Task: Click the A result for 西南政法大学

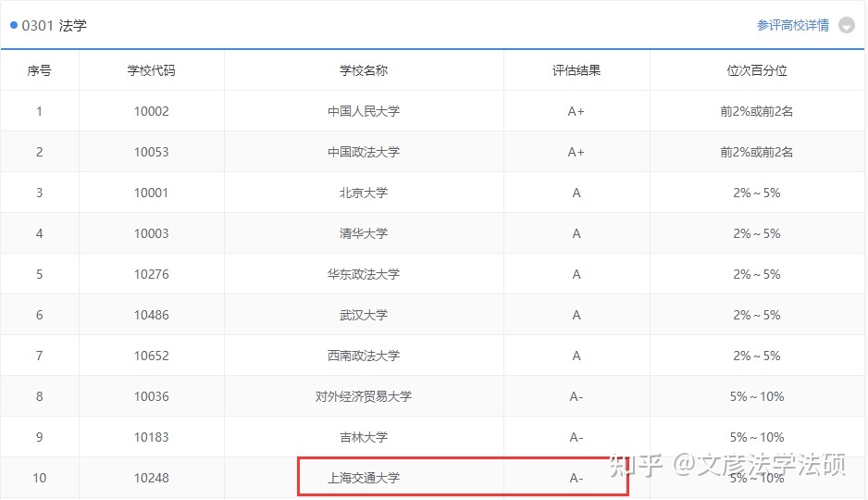Action: click(x=577, y=356)
